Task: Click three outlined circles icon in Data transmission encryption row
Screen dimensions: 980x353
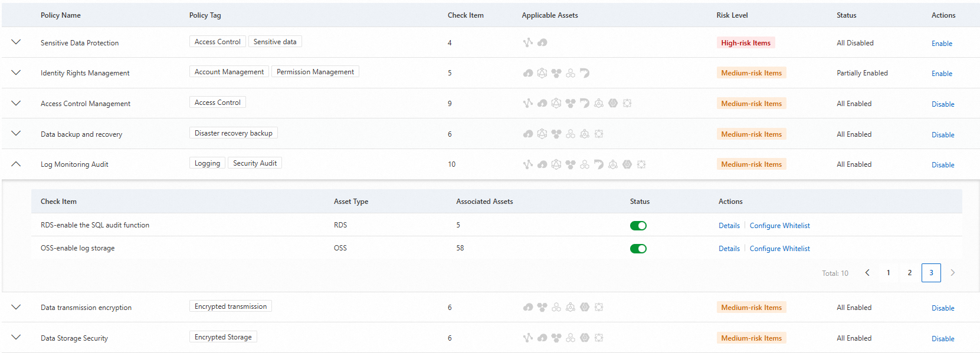Action: 556,307
